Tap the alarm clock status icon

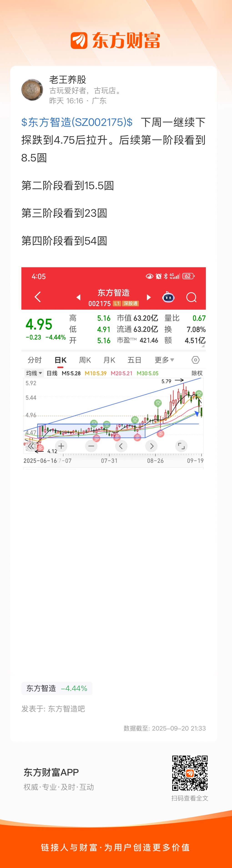(158, 276)
